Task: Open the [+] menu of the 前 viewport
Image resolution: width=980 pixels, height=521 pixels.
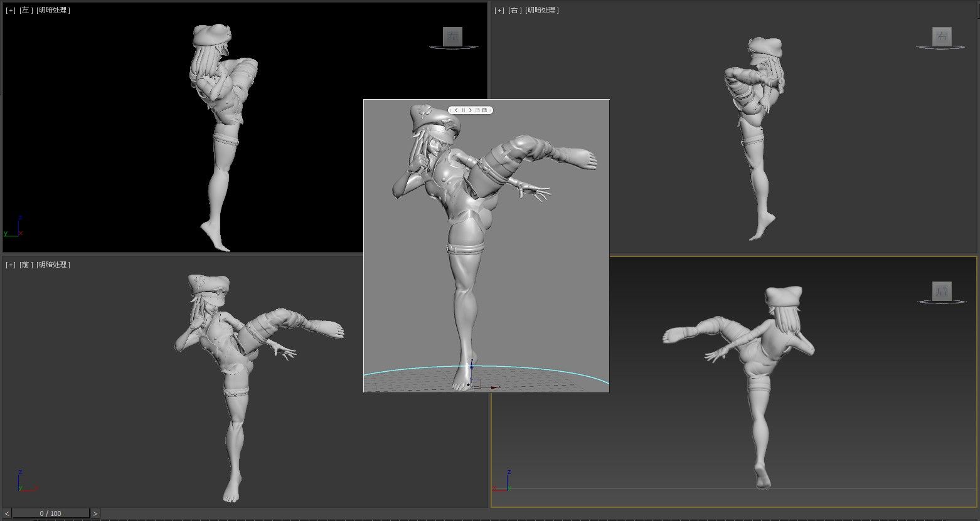Action: tap(11, 265)
